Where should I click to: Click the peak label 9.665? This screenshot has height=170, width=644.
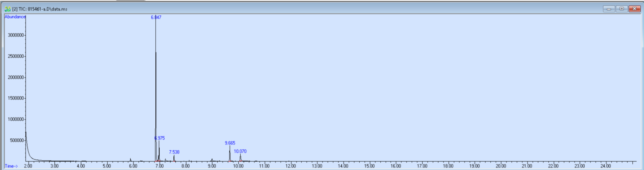coord(230,143)
